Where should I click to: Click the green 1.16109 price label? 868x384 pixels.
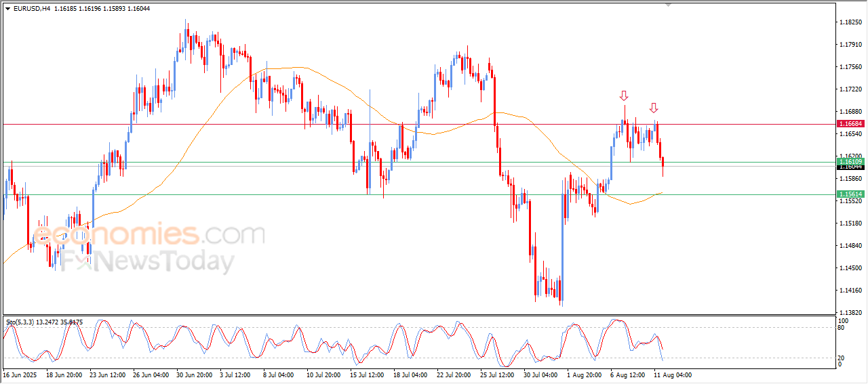tap(850, 161)
